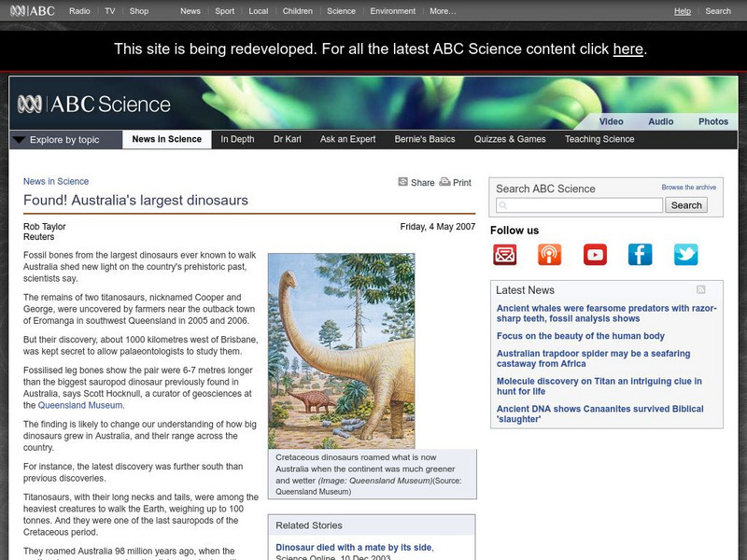Open Dinosaur died with a mate story
The width and height of the screenshot is (747, 560).
(x=355, y=548)
